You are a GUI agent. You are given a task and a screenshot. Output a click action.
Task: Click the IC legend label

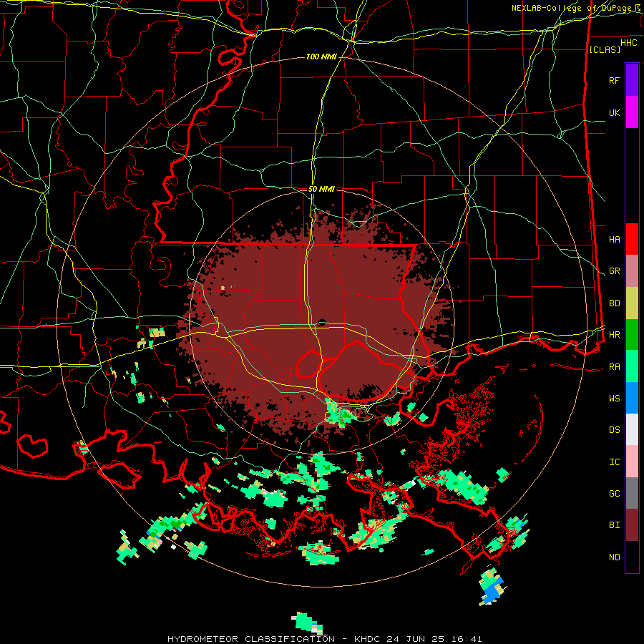tap(614, 462)
